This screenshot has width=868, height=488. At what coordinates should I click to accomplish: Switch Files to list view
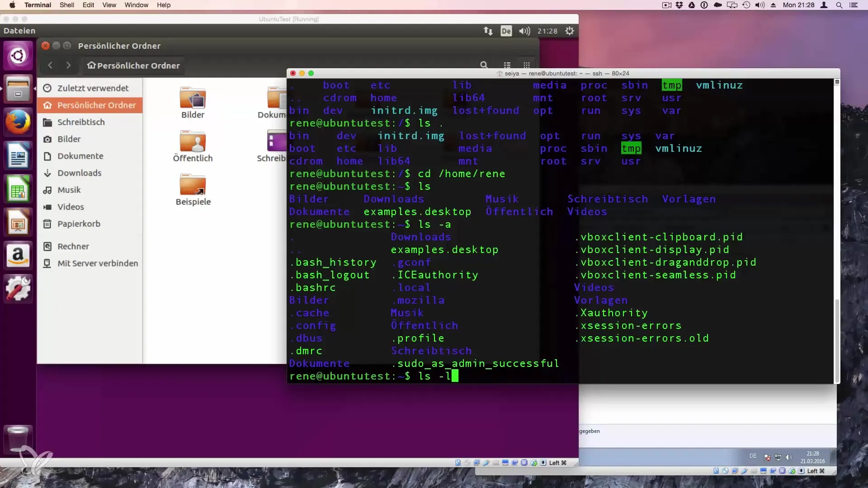click(507, 65)
